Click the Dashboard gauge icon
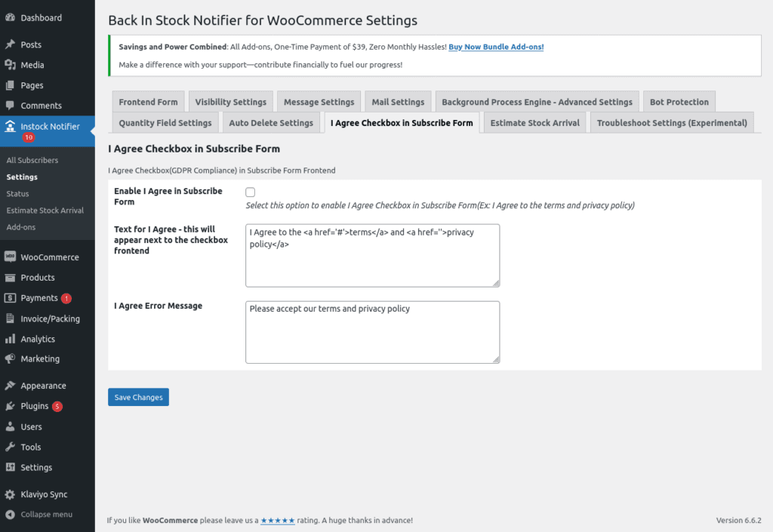Screen dimensions: 773x532 [x=10, y=18]
